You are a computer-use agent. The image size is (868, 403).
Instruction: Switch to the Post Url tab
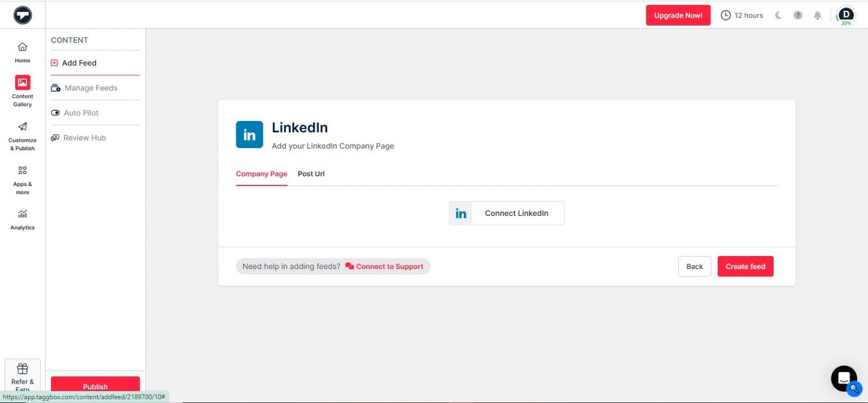(311, 174)
